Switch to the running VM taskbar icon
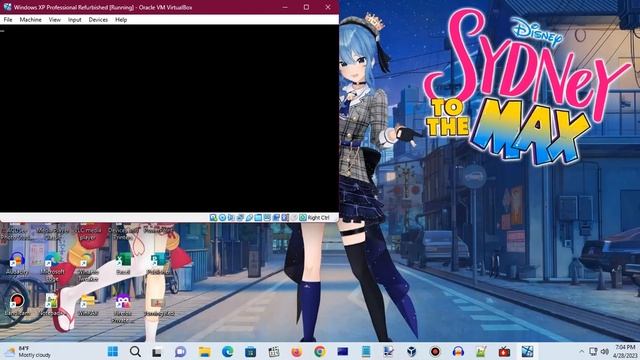The image size is (640, 360). coord(527,351)
